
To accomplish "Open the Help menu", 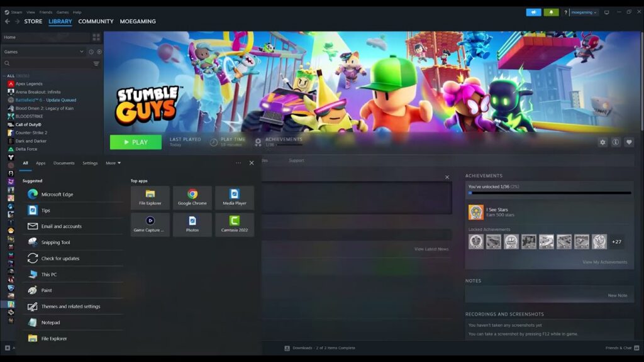I will click(77, 13).
